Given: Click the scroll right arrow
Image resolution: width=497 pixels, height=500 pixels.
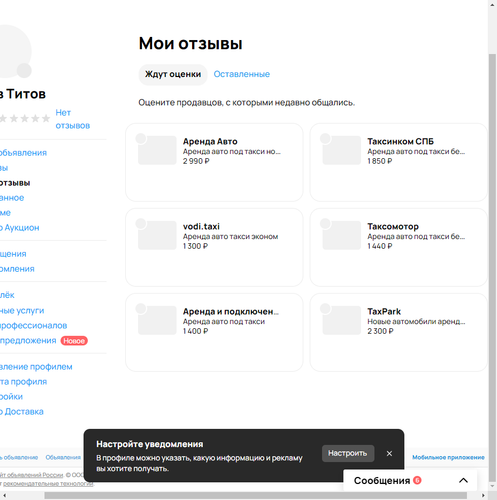Looking at the screenshot, I should [483, 495].
